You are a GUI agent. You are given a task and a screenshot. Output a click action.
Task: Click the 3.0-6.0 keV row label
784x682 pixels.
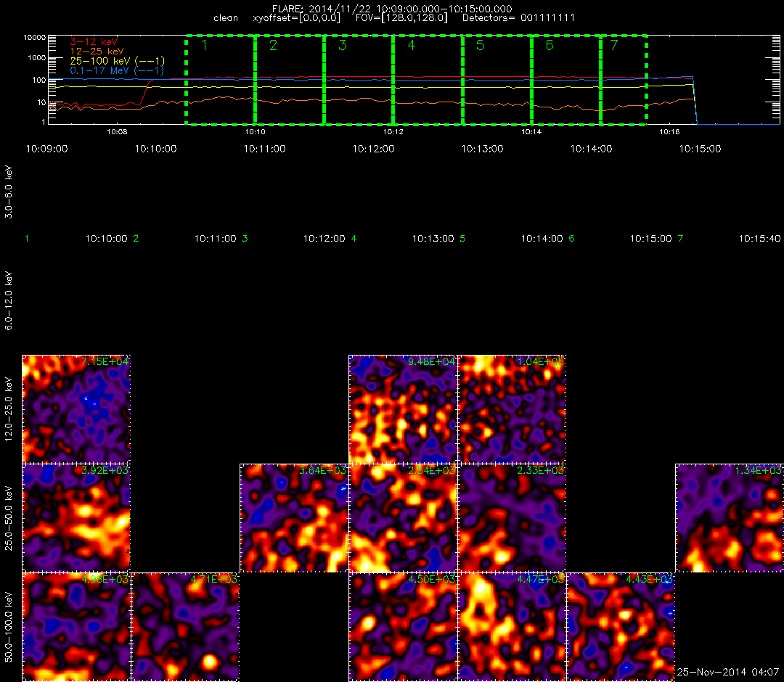click(x=9, y=193)
